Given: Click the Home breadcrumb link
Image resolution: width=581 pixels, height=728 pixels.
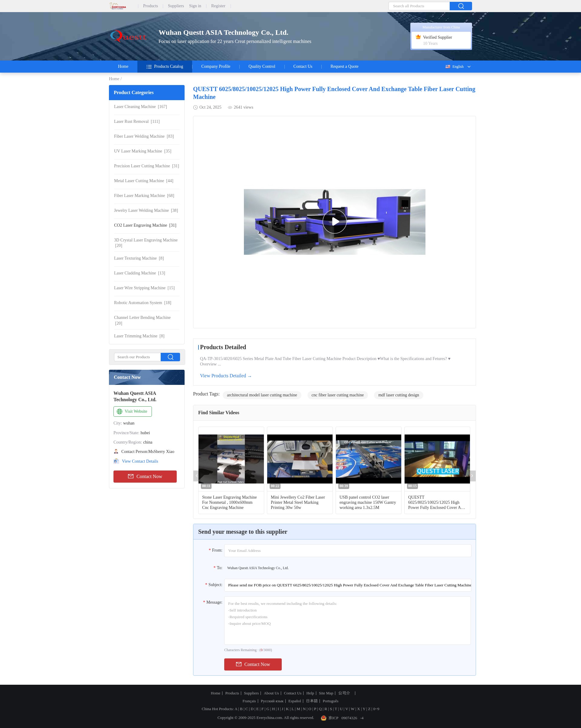Looking at the screenshot, I should [x=114, y=79].
